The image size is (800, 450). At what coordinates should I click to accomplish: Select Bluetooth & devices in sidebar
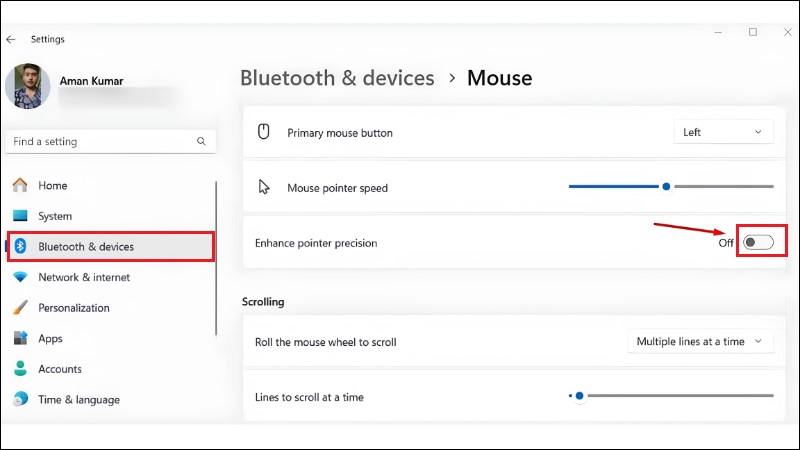click(x=111, y=246)
